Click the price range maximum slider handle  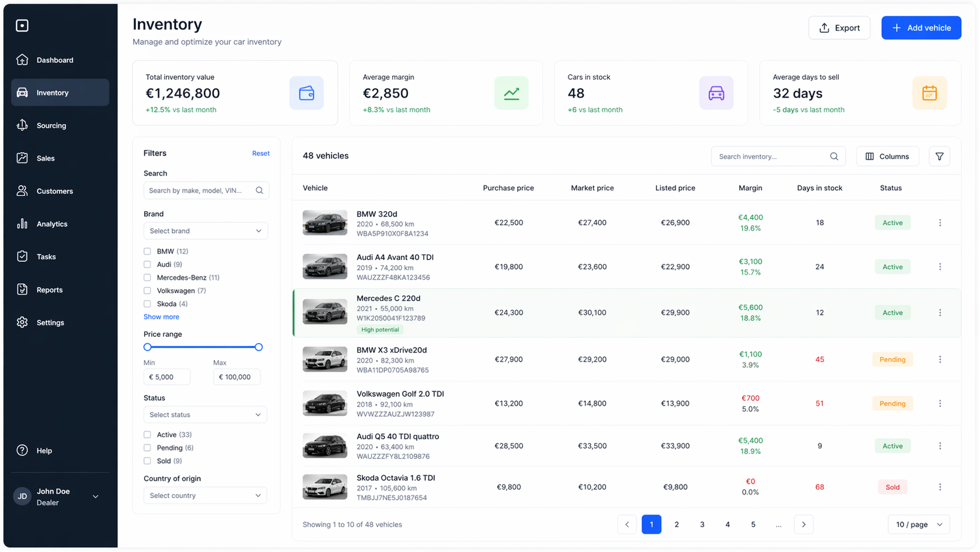pyautogui.click(x=258, y=347)
